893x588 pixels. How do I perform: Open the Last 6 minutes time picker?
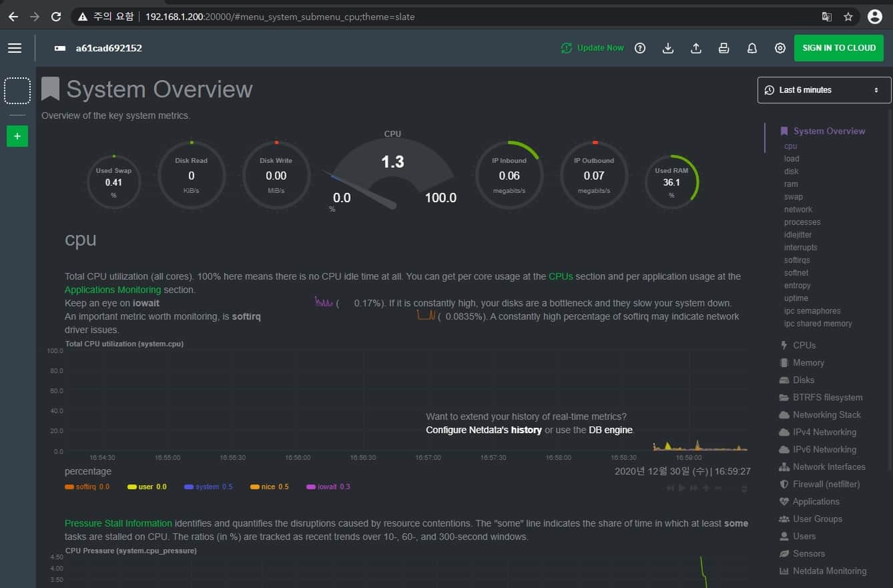(x=824, y=90)
